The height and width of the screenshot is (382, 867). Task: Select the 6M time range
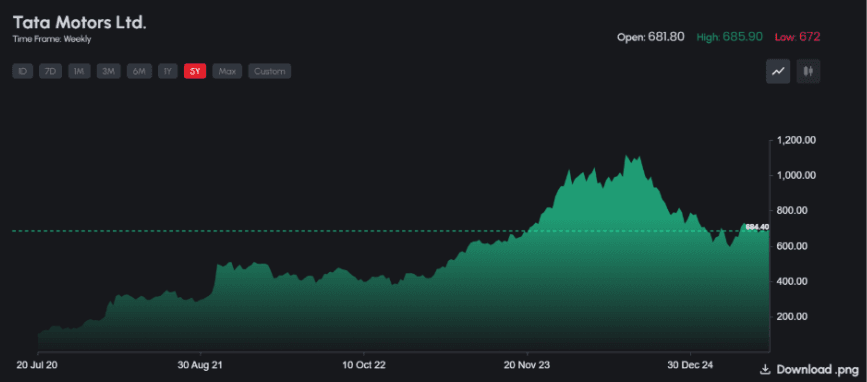coord(139,71)
